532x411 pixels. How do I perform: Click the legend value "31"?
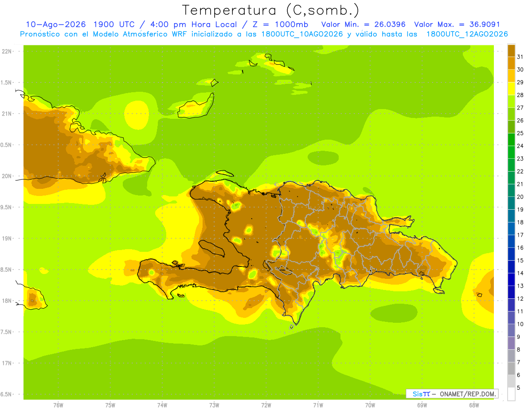click(520, 57)
